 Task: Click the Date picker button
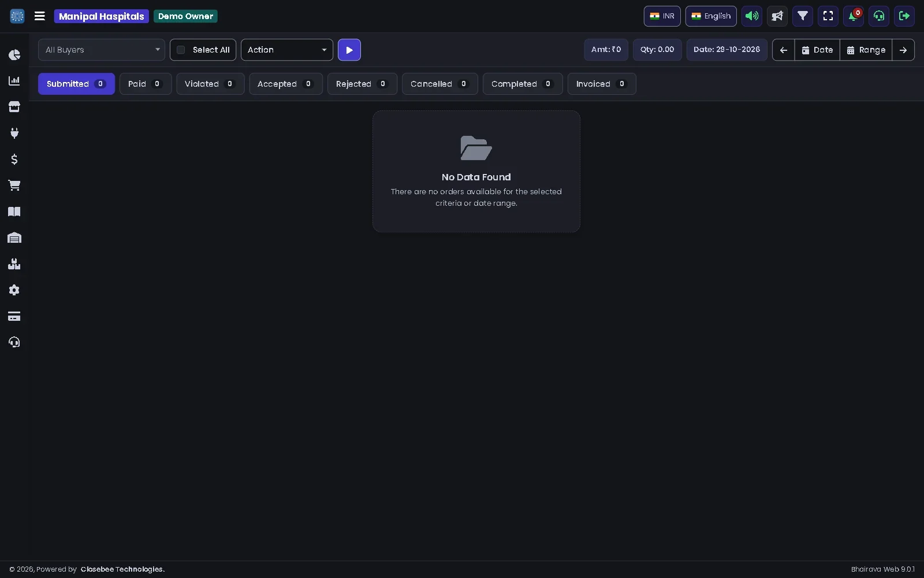click(817, 50)
